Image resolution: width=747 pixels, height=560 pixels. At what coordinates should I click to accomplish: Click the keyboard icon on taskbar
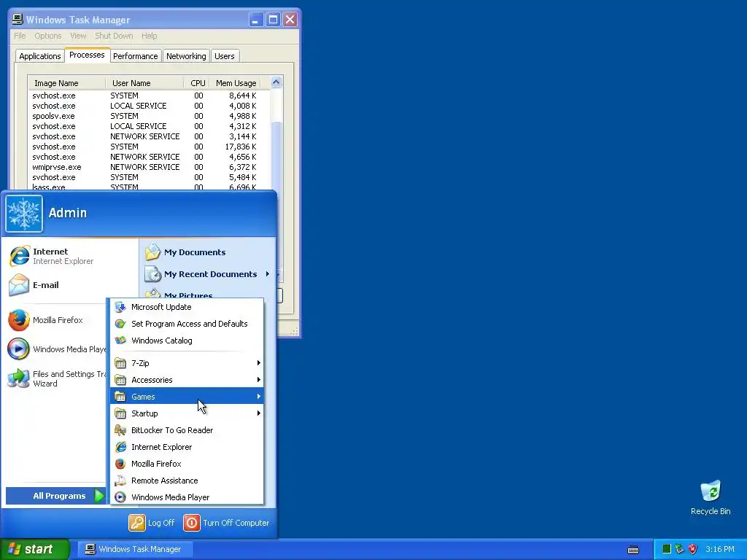click(633, 550)
